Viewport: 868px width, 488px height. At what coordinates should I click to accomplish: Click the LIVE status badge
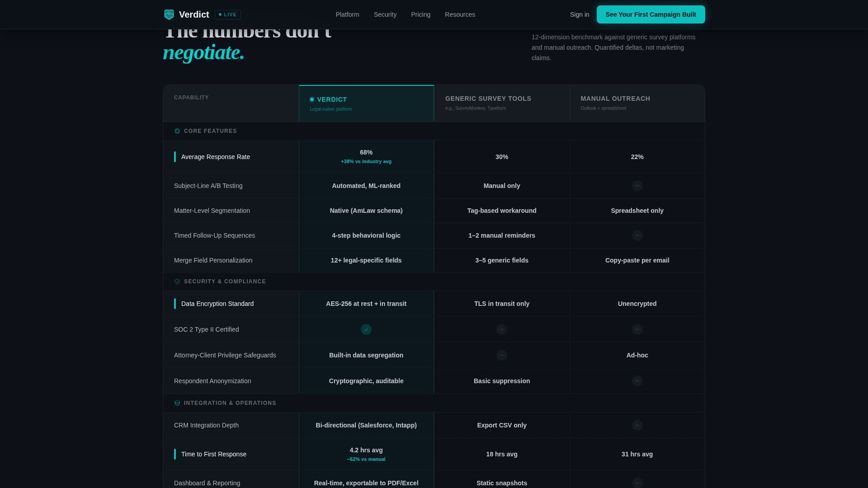[x=228, y=14]
